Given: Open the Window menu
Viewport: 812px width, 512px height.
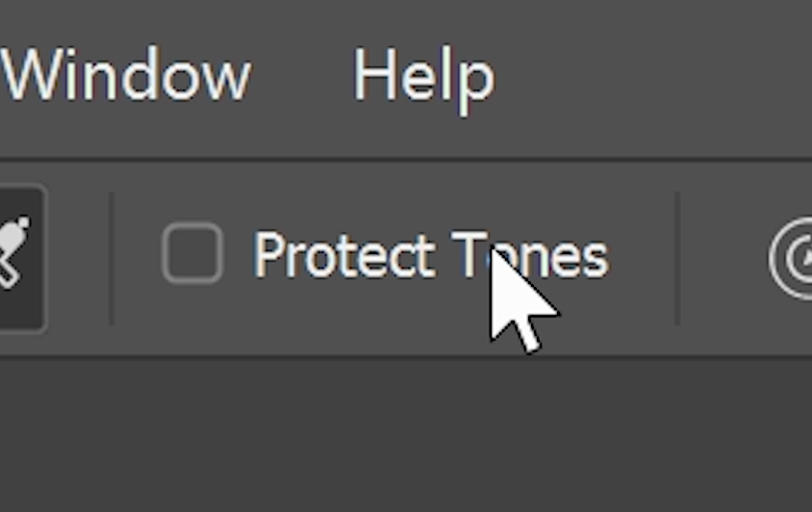Looking at the screenshot, I should (125, 75).
